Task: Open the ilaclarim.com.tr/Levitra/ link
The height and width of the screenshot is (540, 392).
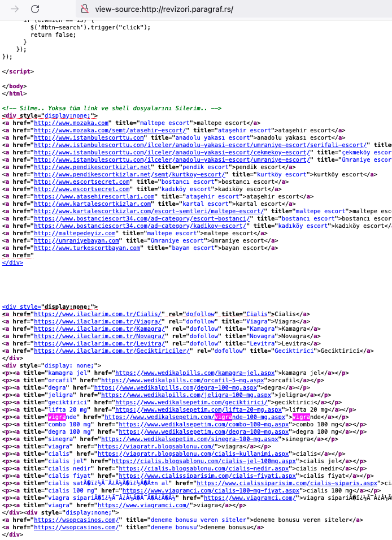Action: point(99,343)
